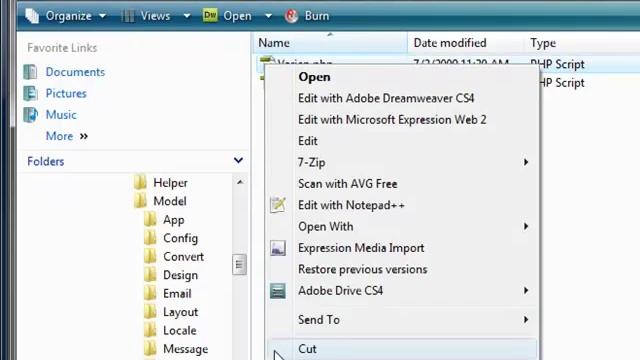Click the Convert folder icon

click(150, 256)
